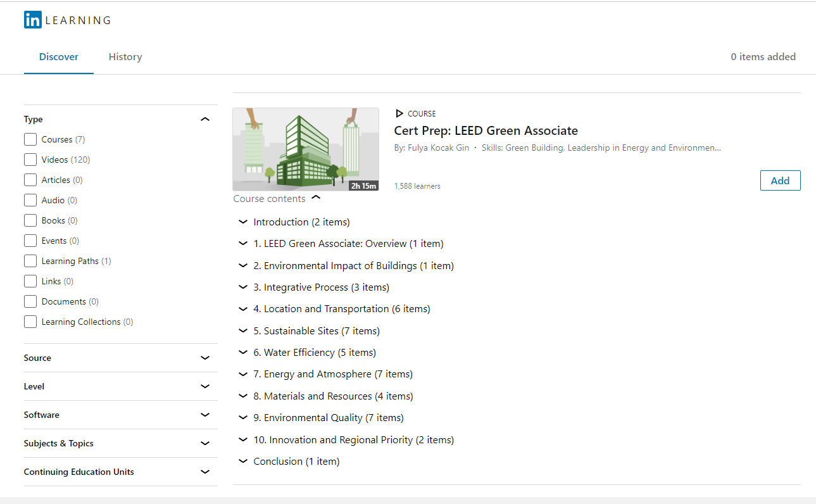
Task: Enable the Videos filter checkbox
Action: point(30,160)
